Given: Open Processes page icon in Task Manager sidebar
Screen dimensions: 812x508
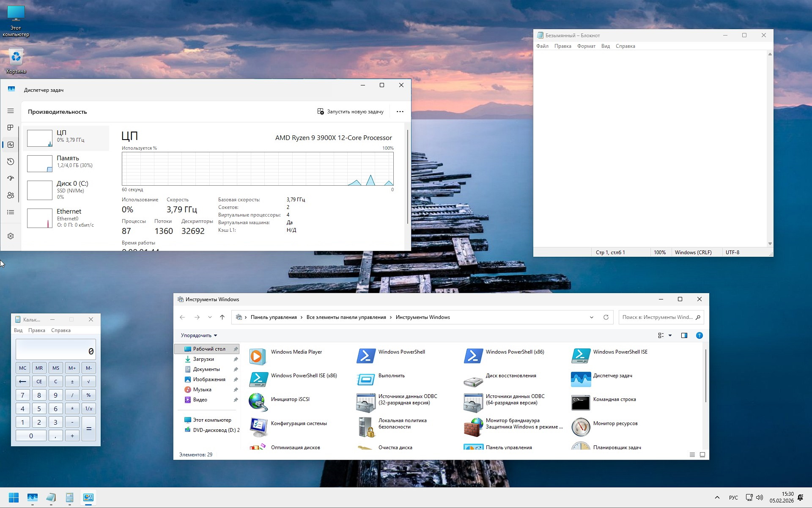Looking at the screenshot, I should pos(11,127).
